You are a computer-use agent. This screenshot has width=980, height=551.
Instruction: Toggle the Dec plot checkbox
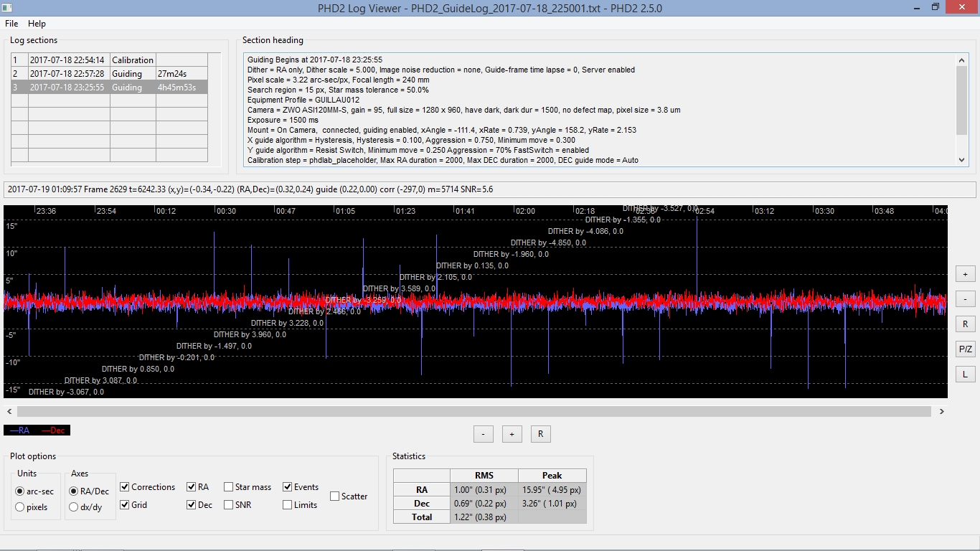pos(200,505)
